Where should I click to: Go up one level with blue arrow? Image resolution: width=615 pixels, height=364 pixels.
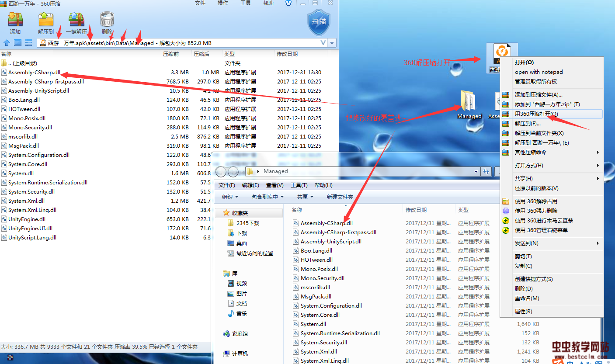(x=7, y=43)
